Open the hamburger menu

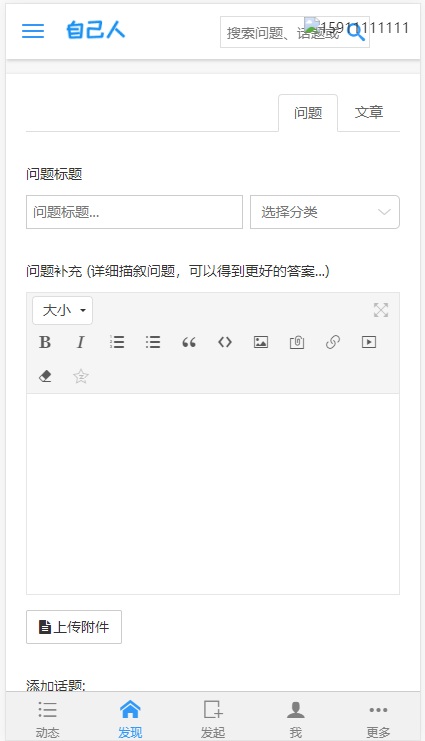coord(33,31)
